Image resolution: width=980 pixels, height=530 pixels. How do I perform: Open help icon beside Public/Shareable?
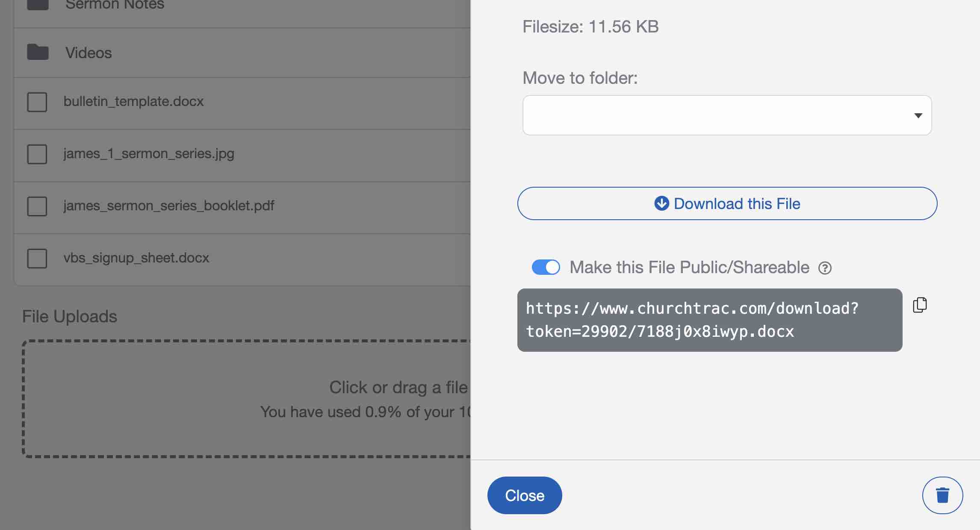pyautogui.click(x=825, y=268)
